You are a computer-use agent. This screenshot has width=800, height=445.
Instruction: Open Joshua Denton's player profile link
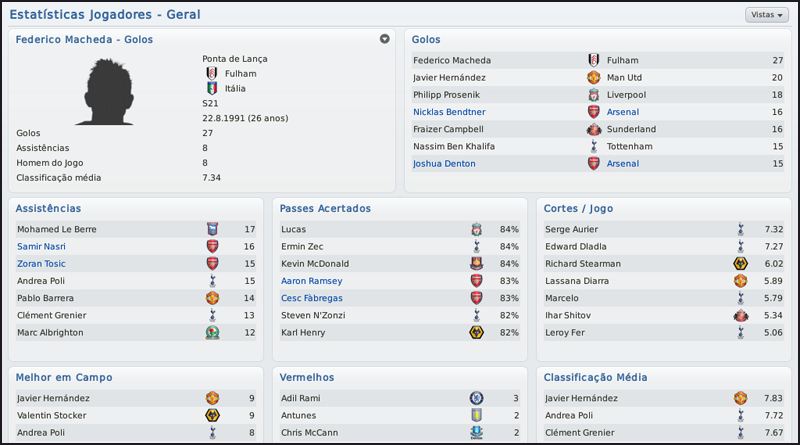click(444, 163)
